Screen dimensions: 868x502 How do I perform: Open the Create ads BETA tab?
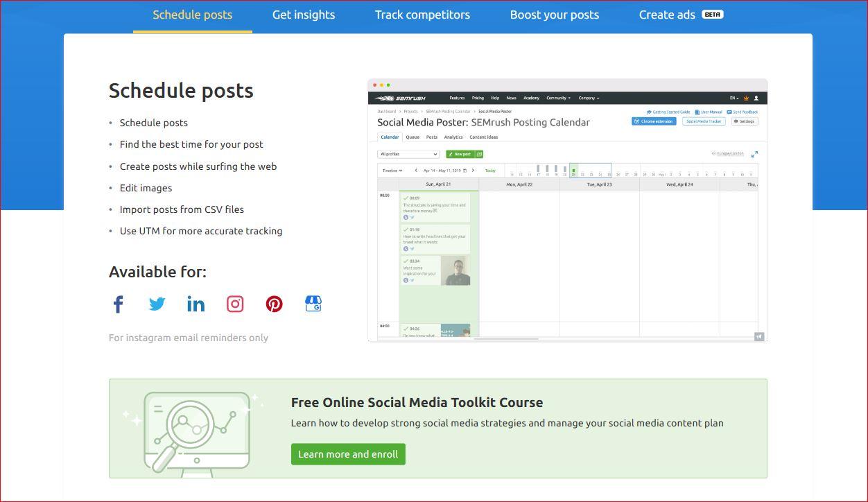point(682,15)
